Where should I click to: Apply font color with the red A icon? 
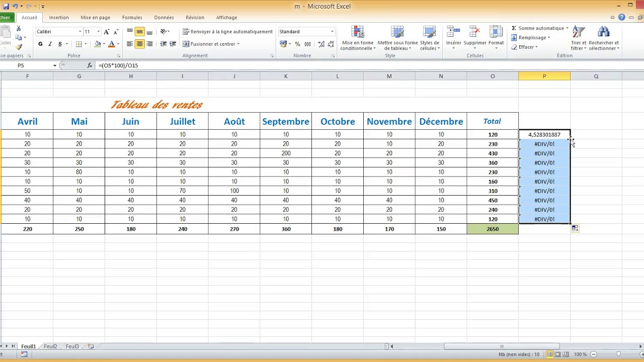[x=111, y=44]
